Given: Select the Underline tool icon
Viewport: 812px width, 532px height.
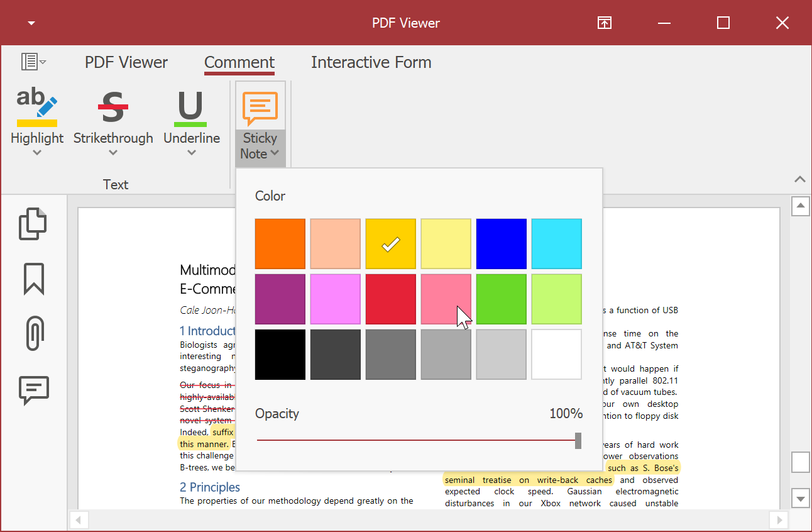Looking at the screenshot, I should click(x=191, y=106).
